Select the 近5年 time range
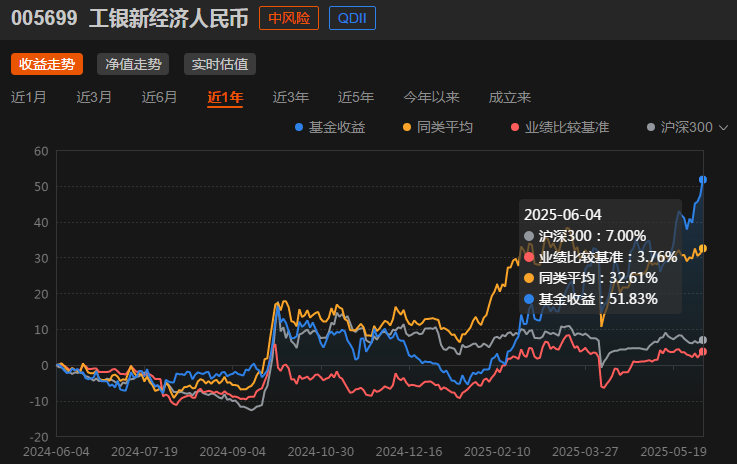Viewport: 737px width, 464px height. click(x=356, y=97)
